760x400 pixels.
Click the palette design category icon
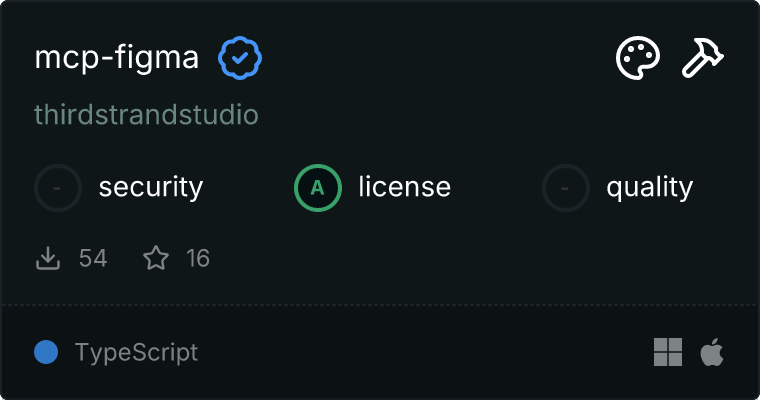tap(637, 59)
